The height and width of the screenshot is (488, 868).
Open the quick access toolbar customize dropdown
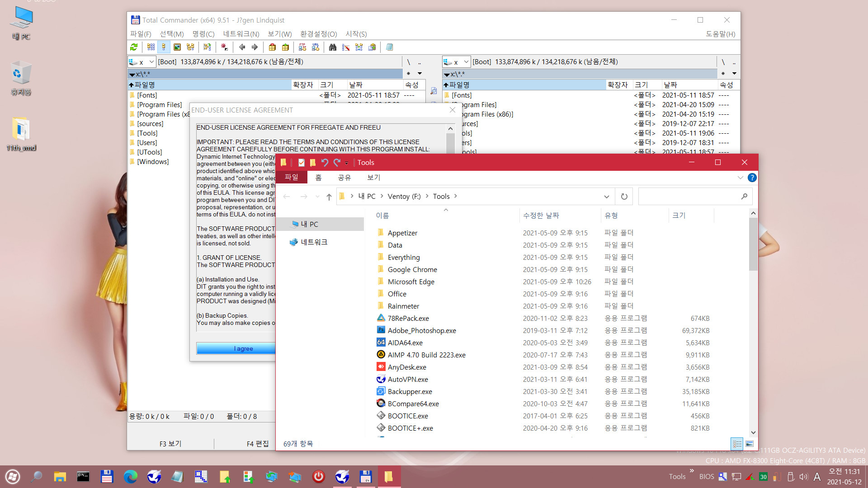(x=347, y=163)
